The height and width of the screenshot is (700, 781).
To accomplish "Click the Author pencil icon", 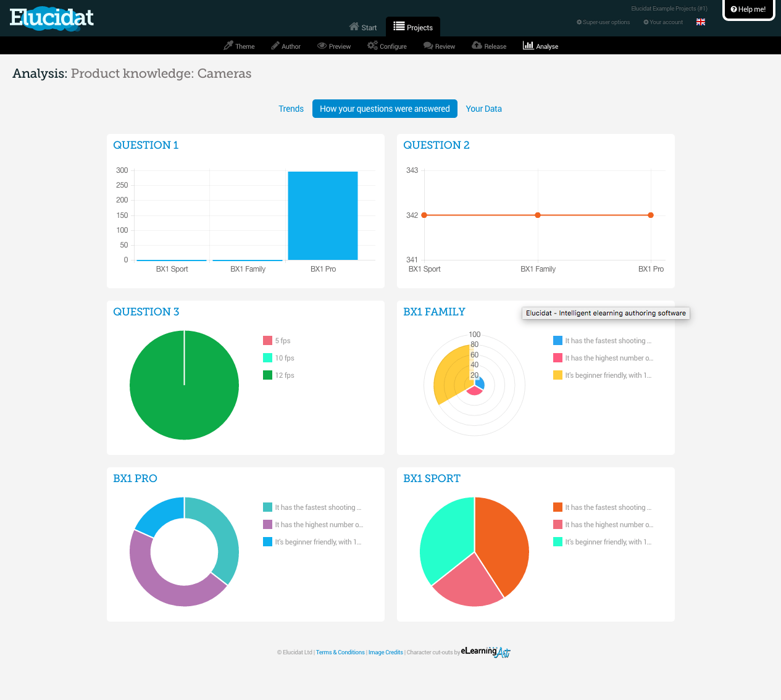I will click(x=275, y=46).
